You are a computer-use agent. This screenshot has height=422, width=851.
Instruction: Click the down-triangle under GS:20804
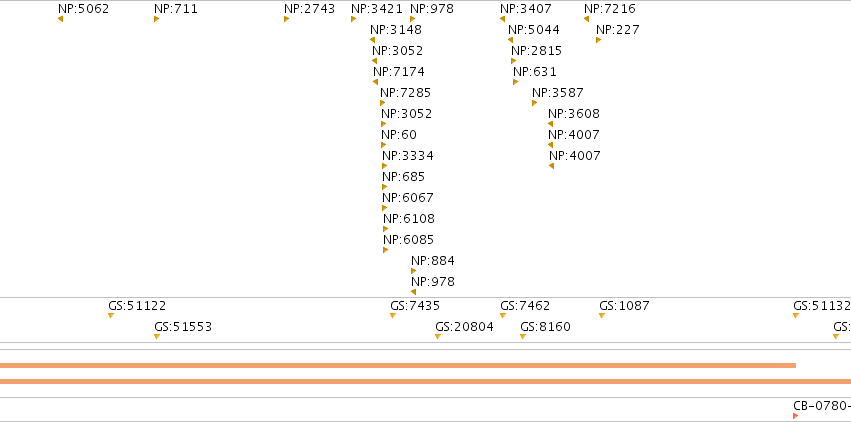[438, 337]
